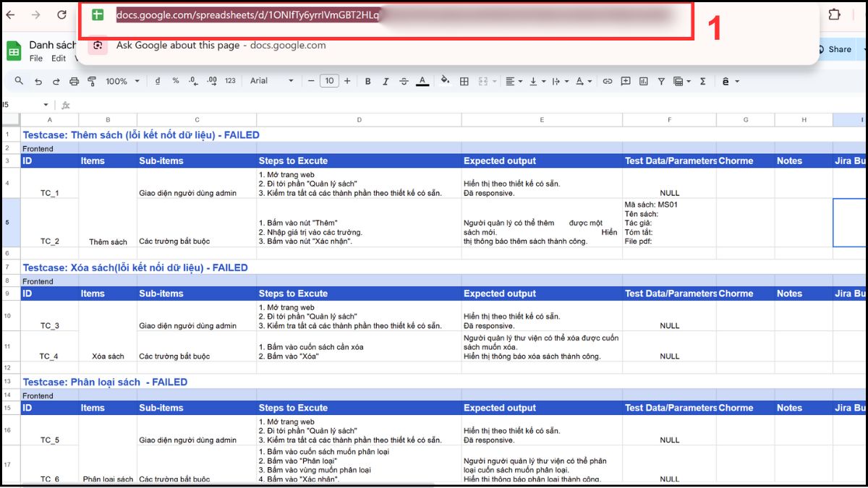
Task: Create a filter with the filter icon
Action: (x=660, y=81)
